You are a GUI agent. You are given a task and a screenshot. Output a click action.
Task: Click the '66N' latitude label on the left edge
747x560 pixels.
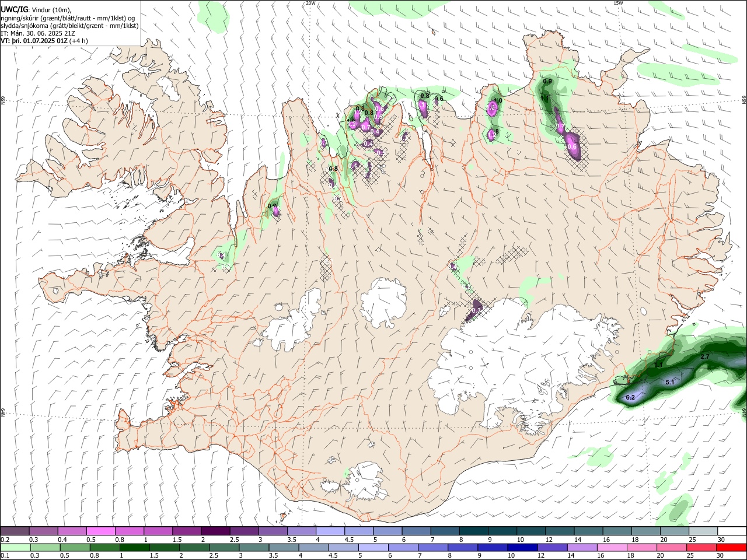click(x=3, y=100)
